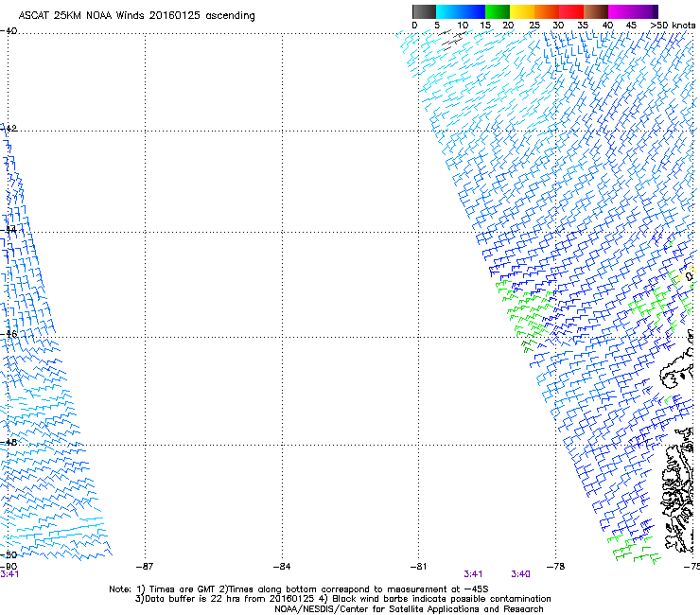
Task: Click the brown 35-40 knots legend color
Action: click(x=596, y=11)
